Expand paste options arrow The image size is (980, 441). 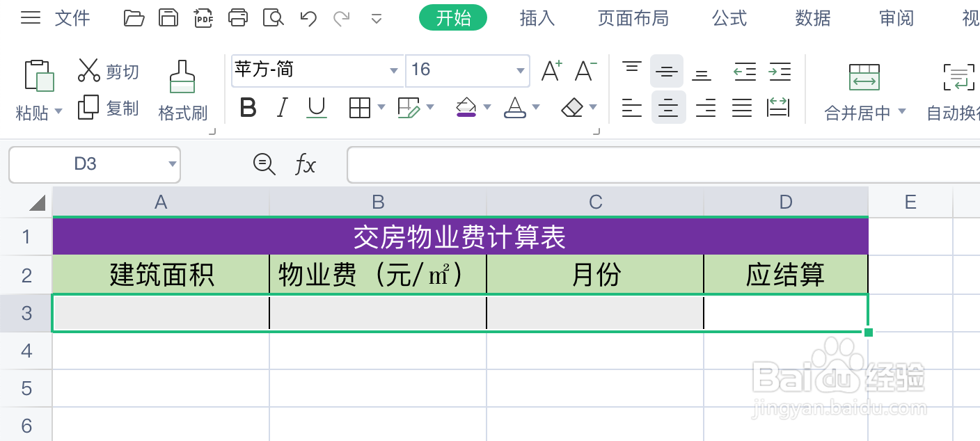click(58, 111)
